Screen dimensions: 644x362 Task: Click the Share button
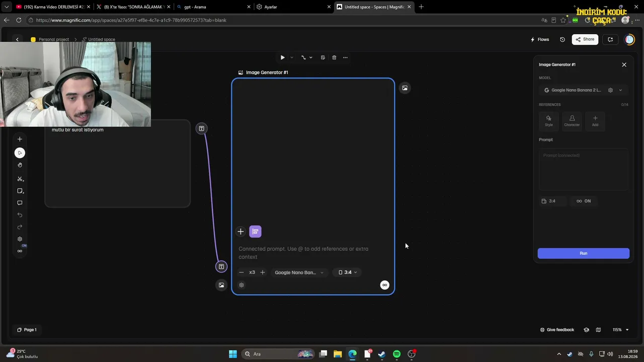point(585,39)
